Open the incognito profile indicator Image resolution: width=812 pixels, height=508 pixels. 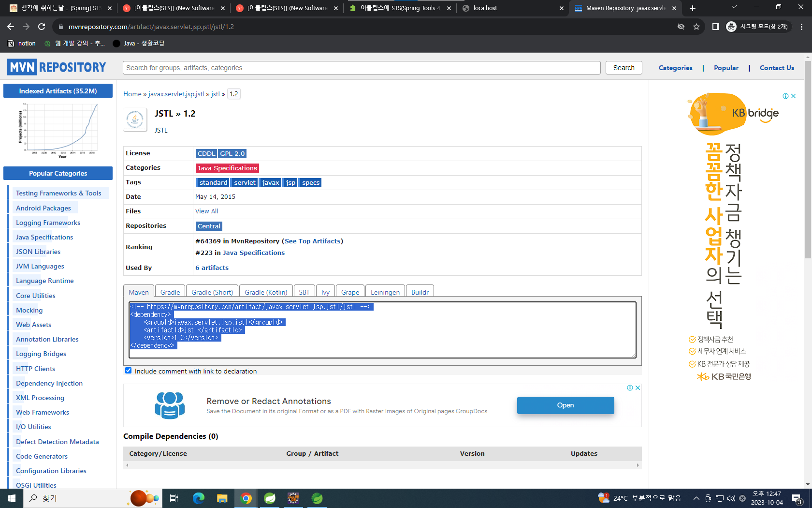(757, 27)
